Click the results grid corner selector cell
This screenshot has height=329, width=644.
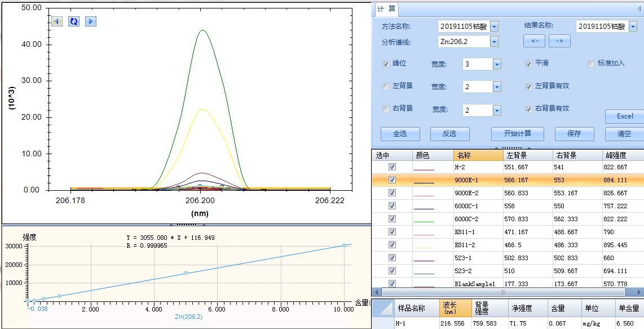pos(383,308)
